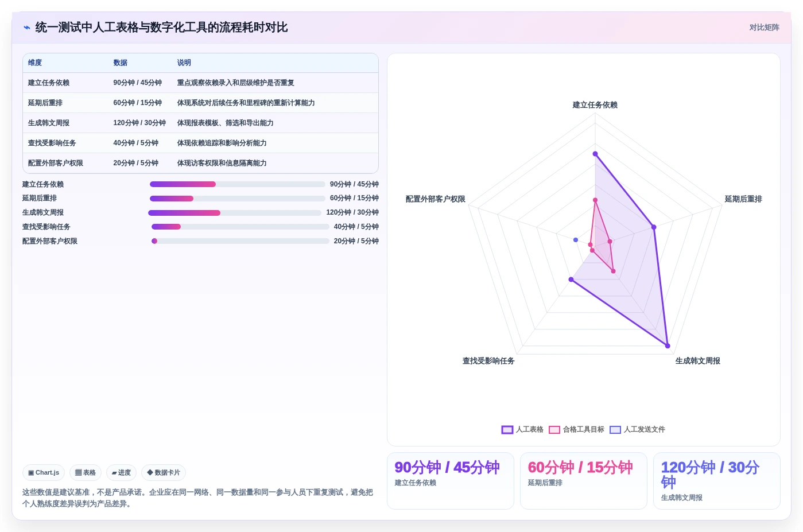Open the 90分钟 / 45分钟 data card
This screenshot has height=532, width=803.
pos(451,481)
